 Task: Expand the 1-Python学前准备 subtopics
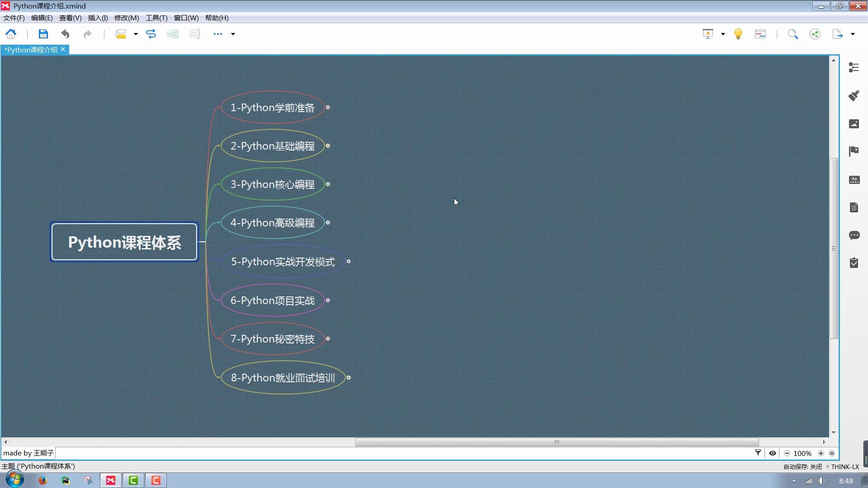click(328, 108)
